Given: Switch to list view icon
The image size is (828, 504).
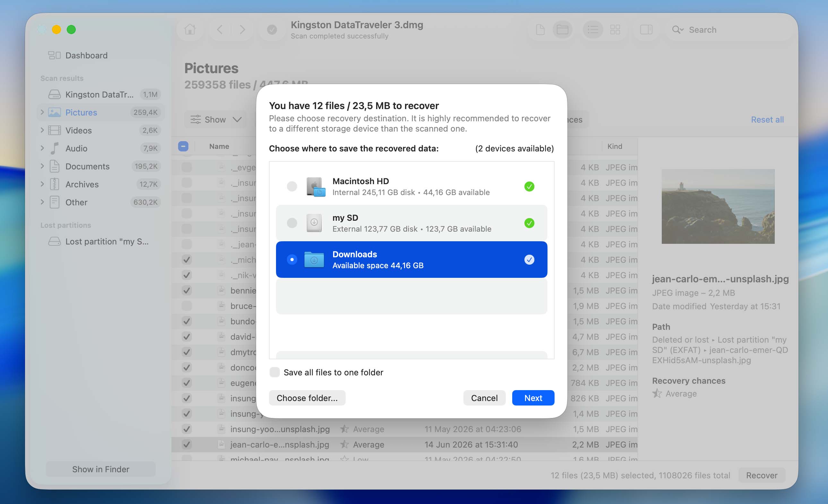Looking at the screenshot, I should click(592, 30).
